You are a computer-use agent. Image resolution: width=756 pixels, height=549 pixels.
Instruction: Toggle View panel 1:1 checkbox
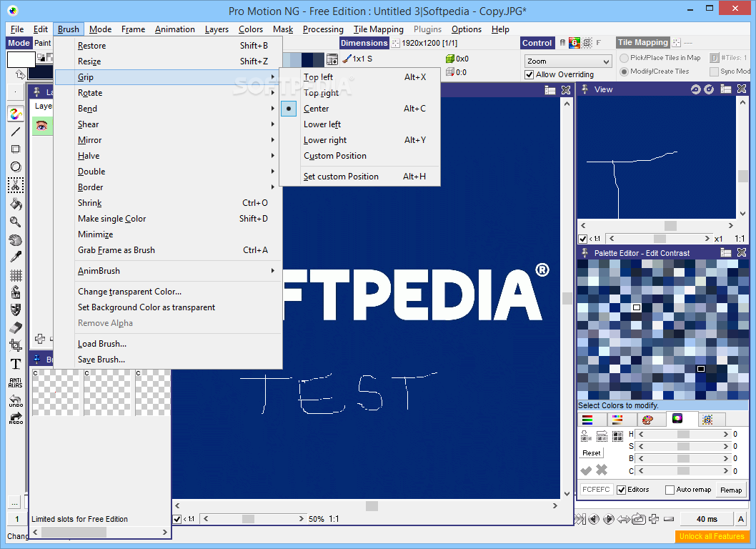pyautogui.click(x=583, y=239)
